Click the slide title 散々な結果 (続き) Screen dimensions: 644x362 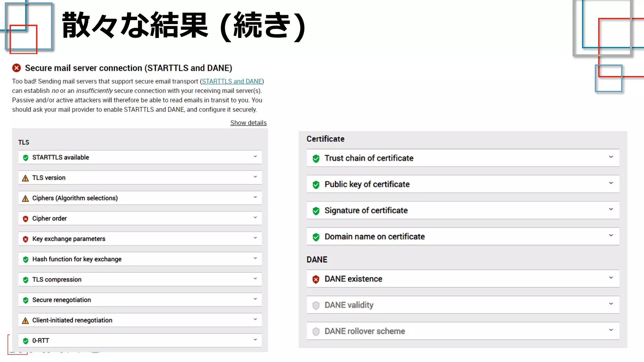[184, 26]
